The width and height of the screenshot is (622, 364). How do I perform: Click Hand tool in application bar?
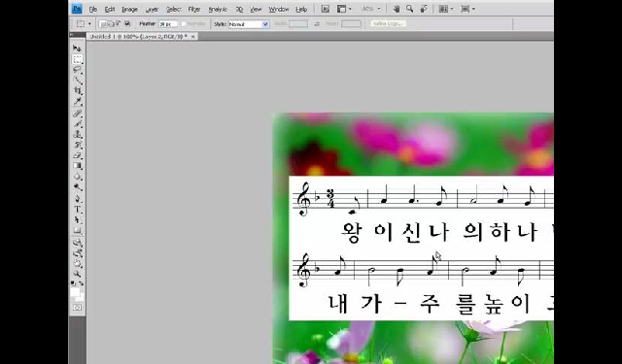click(x=397, y=9)
